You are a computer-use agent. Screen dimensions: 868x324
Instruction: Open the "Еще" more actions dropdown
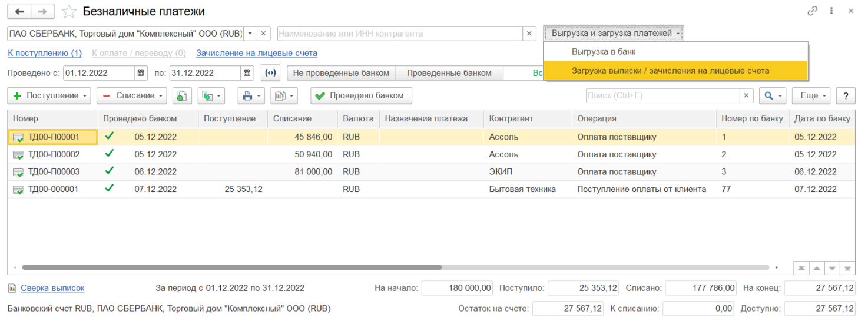(x=811, y=95)
